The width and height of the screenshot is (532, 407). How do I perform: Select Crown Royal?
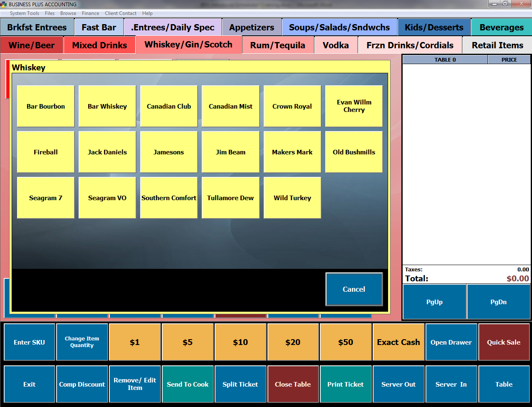pyautogui.click(x=292, y=106)
